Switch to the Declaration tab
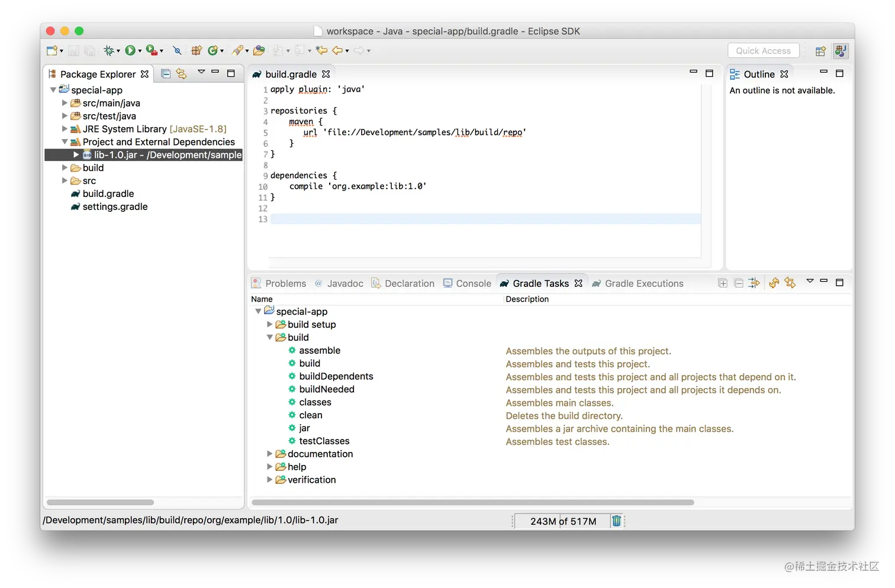Screen dimensions: 895x588 pyautogui.click(x=403, y=283)
